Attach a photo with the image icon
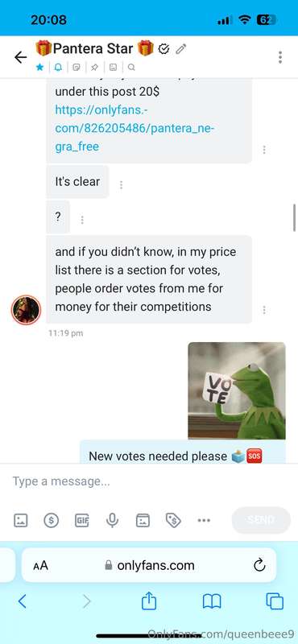Screen dimensions: 298x644 coord(21,520)
